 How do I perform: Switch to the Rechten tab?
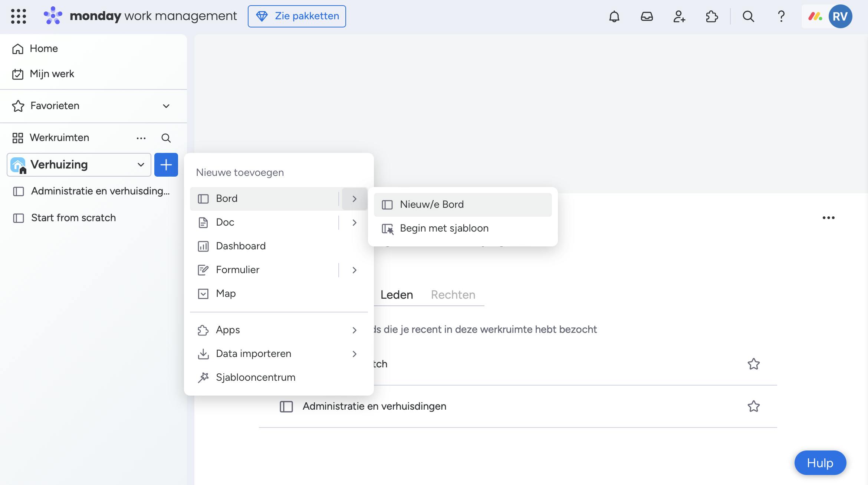pos(453,295)
